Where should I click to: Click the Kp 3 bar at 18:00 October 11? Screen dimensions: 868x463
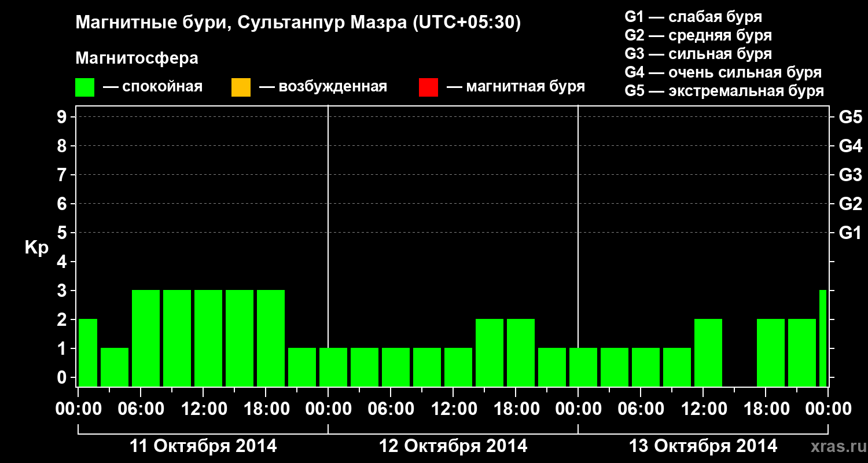click(271, 338)
